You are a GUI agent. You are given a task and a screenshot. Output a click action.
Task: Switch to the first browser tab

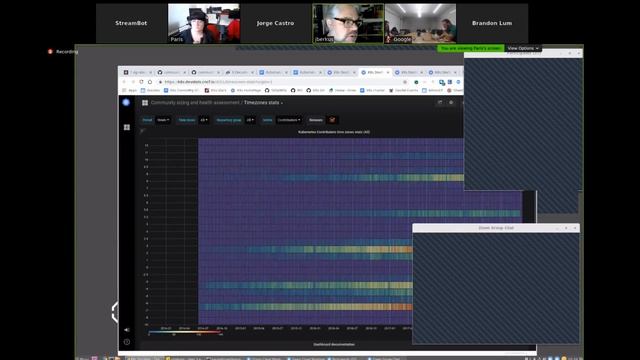point(138,72)
